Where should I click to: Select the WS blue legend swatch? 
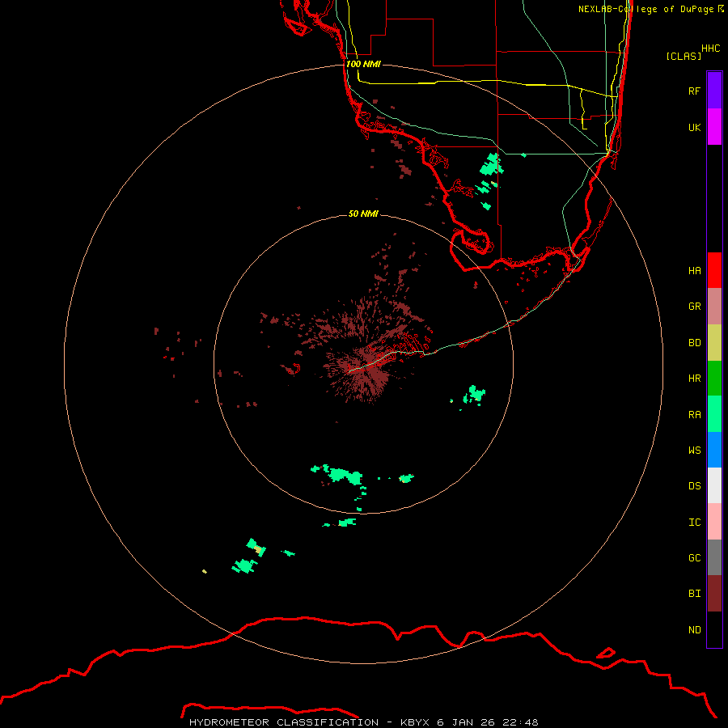coord(714,450)
